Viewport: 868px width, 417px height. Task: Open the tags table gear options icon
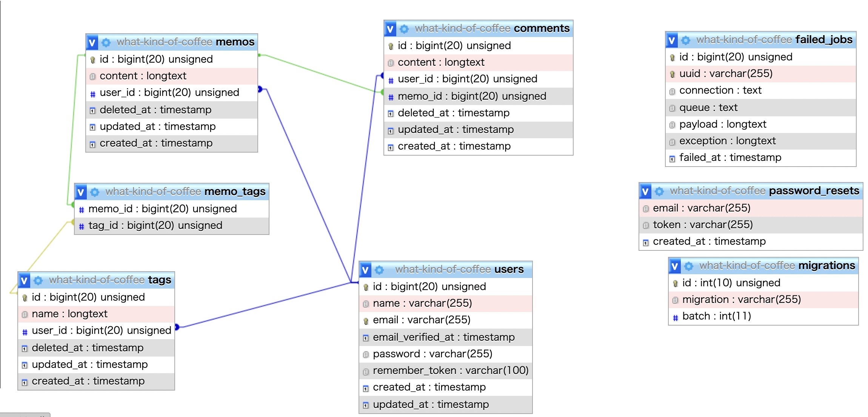(x=38, y=280)
